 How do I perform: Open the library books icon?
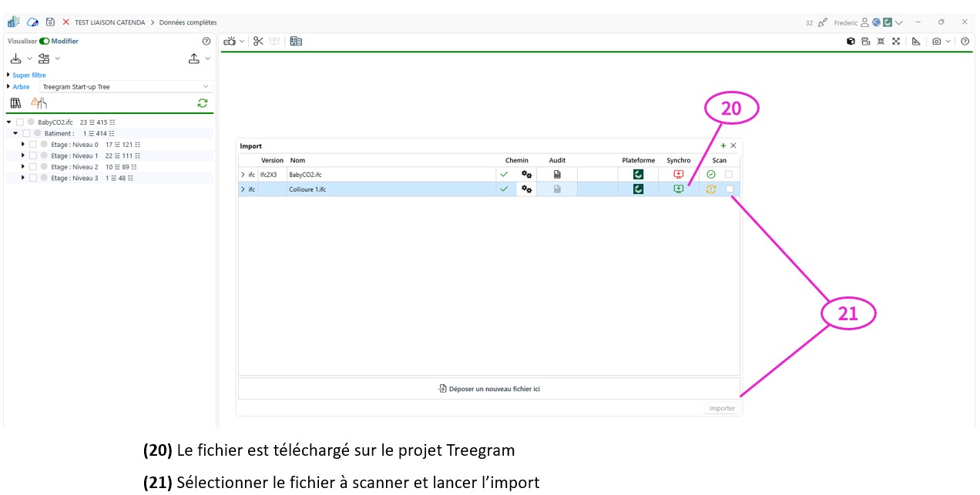[x=16, y=103]
